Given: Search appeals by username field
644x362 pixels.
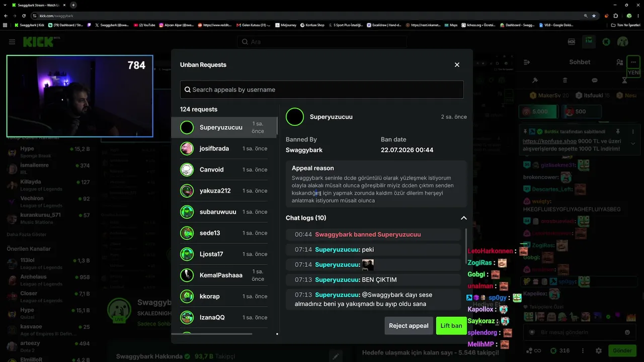Looking at the screenshot, I should (322, 89).
